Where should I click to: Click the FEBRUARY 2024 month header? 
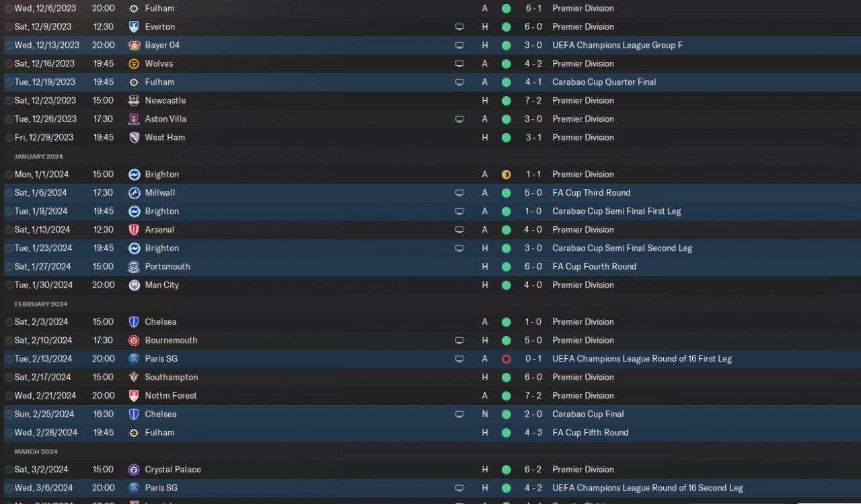pyautogui.click(x=41, y=304)
